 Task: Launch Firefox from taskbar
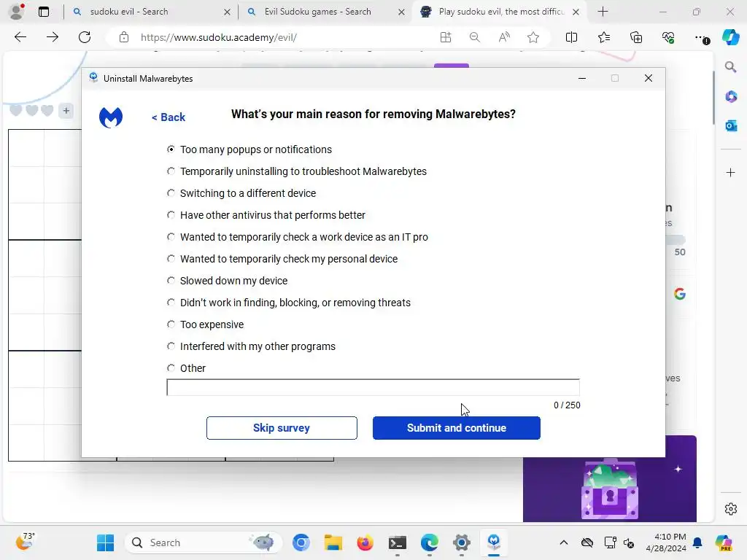click(x=365, y=542)
